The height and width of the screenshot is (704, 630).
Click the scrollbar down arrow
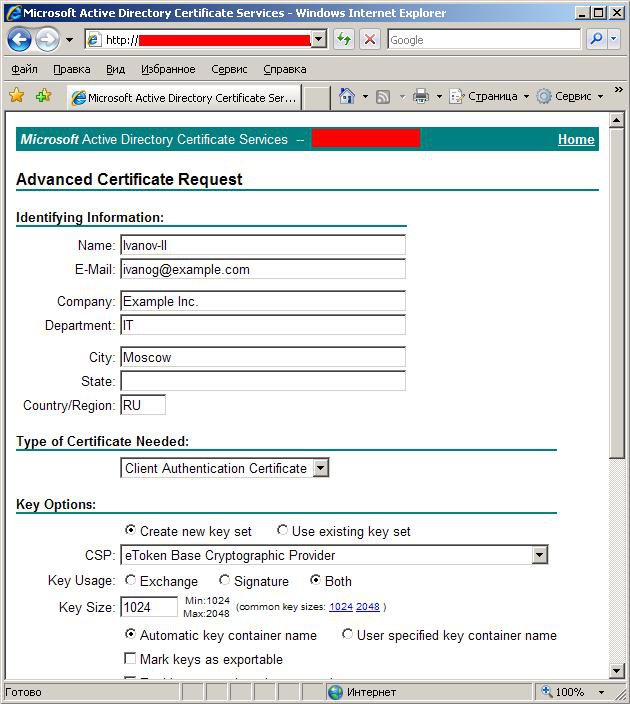pyautogui.click(x=617, y=671)
